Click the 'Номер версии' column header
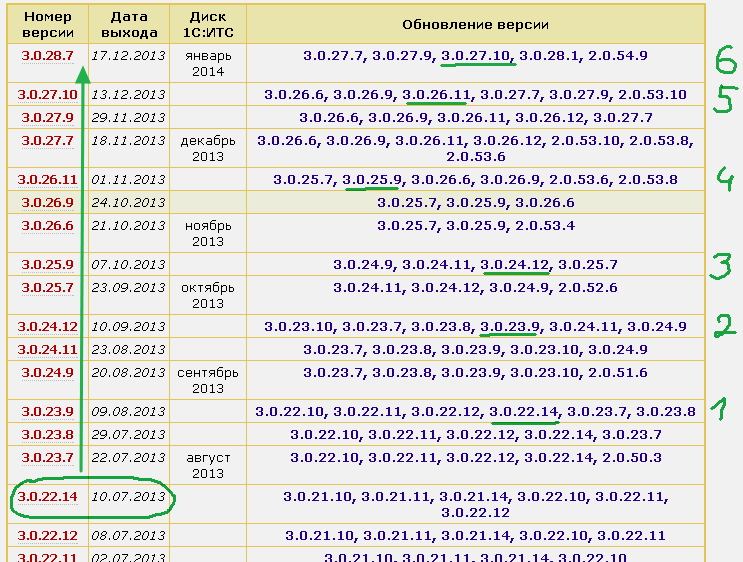 (x=47, y=23)
